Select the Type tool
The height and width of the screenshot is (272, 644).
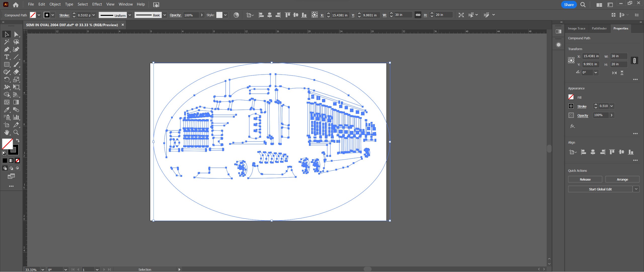pos(6,57)
